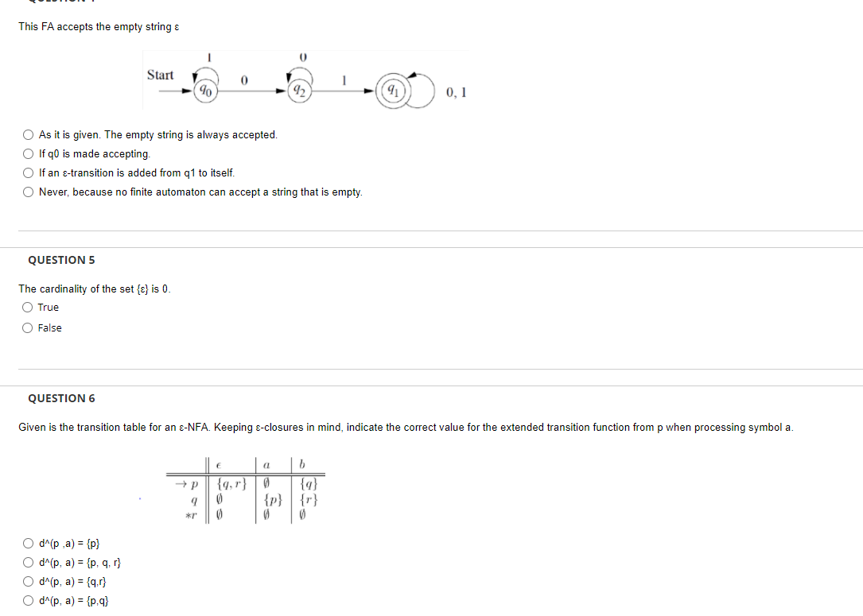This screenshot has height=616, width=863.
Task: Select 'False' for Question 5
Action: point(27,327)
